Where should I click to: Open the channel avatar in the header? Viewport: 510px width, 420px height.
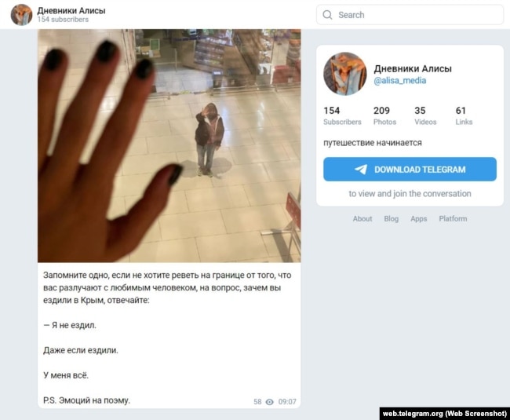21,15
